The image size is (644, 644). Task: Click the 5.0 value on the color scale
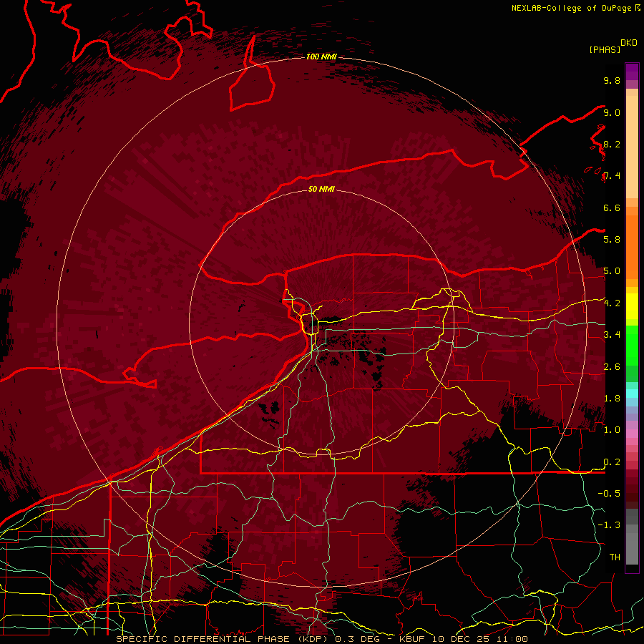[612, 271]
